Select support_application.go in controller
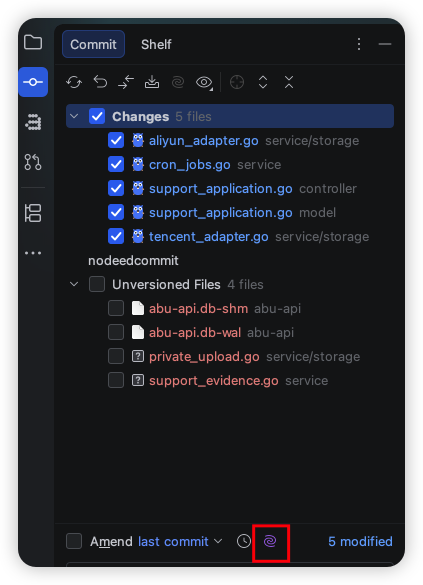Image resolution: width=423 pixels, height=585 pixels. pyautogui.click(x=230, y=188)
